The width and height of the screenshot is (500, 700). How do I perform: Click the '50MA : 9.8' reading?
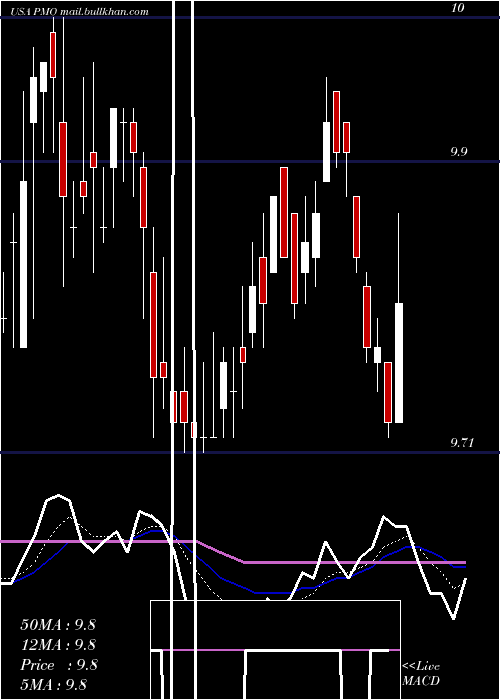58,624
